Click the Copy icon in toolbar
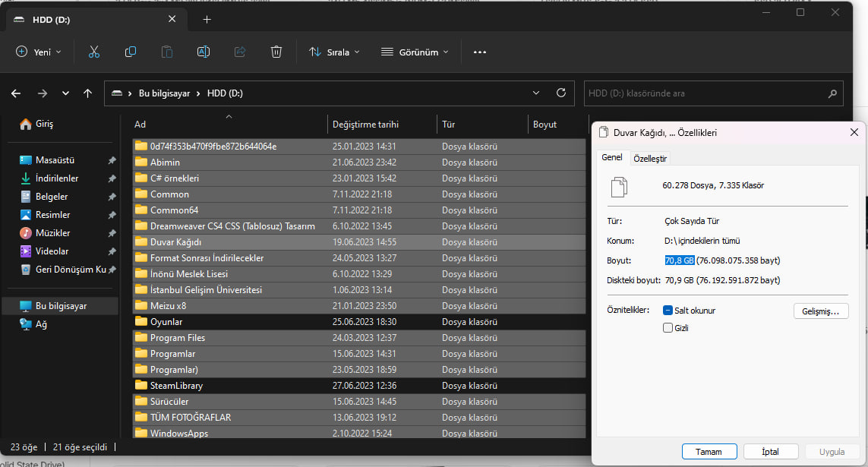The width and height of the screenshot is (868, 467). tap(131, 52)
